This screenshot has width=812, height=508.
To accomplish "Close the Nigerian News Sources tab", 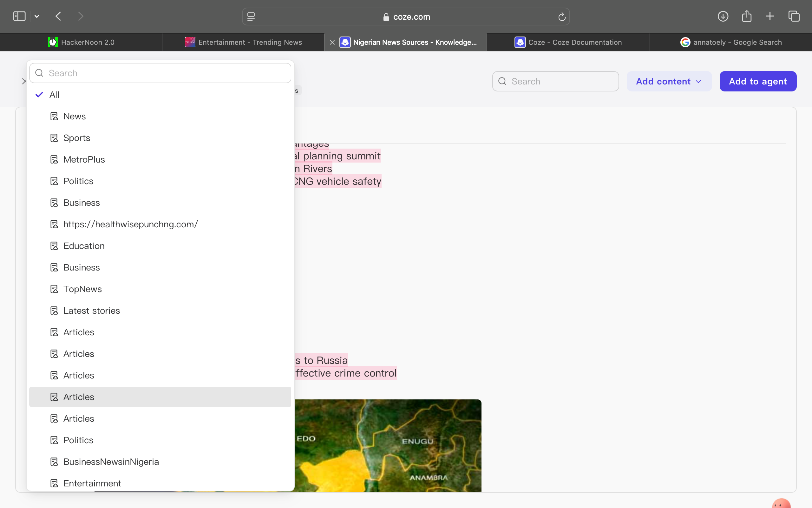I will point(332,42).
